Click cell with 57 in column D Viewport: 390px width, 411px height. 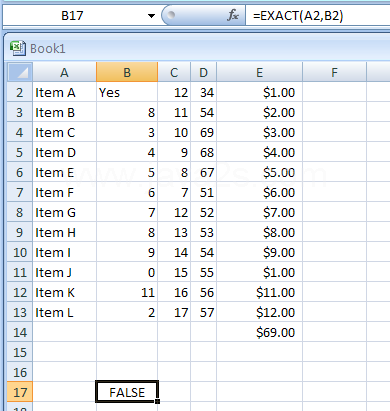203,312
